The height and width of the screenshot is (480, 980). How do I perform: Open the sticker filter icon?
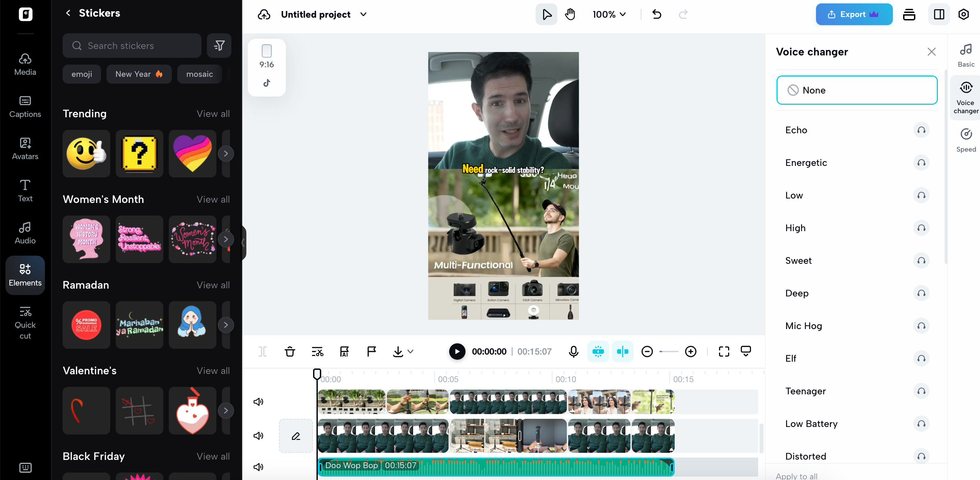tap(219, 46)
